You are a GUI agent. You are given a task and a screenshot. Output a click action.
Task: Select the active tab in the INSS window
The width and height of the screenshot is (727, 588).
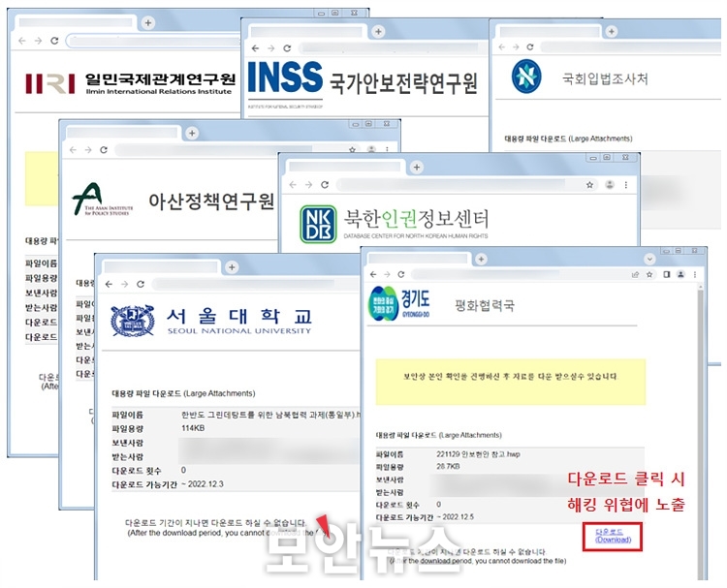click(x=307, y=32)
